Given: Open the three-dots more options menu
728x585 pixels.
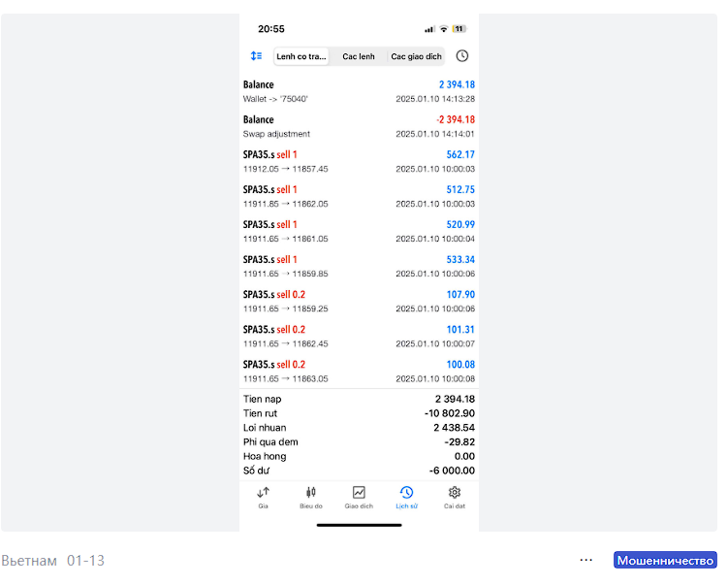Looking at the screenshot, I should click(x=586, y=560).
